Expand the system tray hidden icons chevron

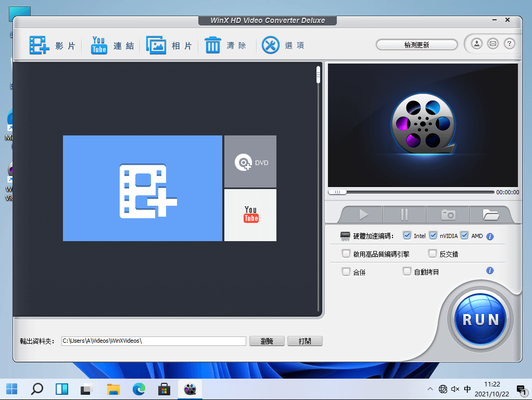click(x=430, y=389)
